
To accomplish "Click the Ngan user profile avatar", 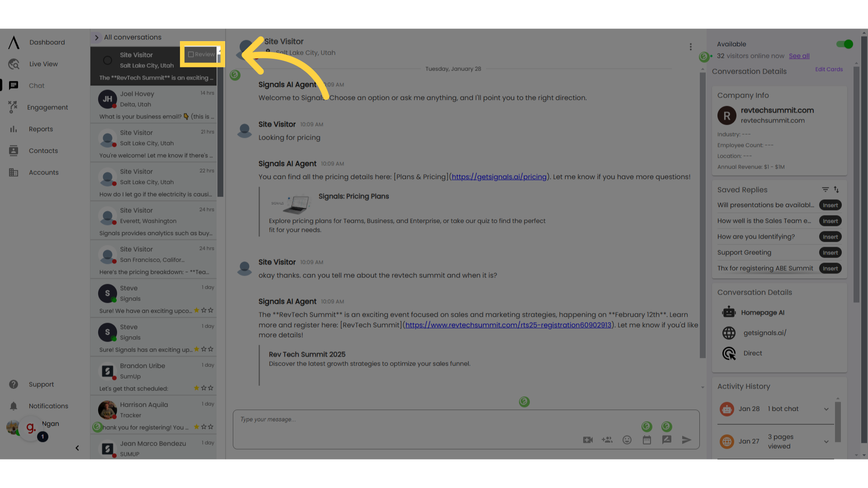I will 13,427.
